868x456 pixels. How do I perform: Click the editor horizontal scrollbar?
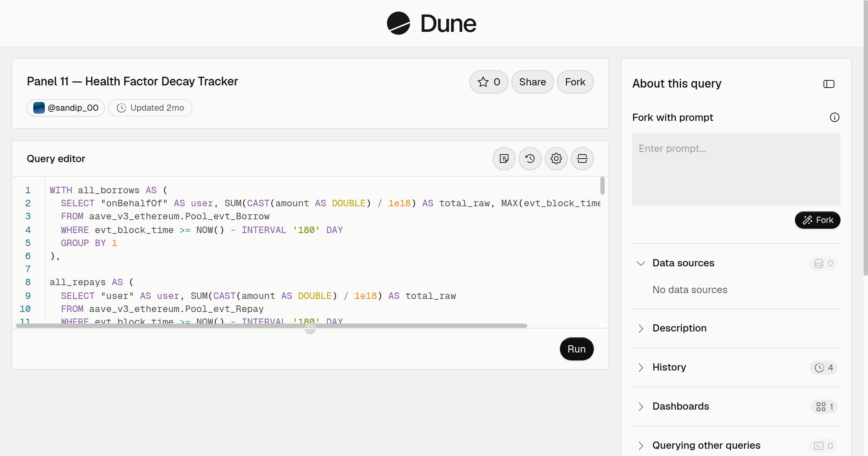click(x=271, y=326)
